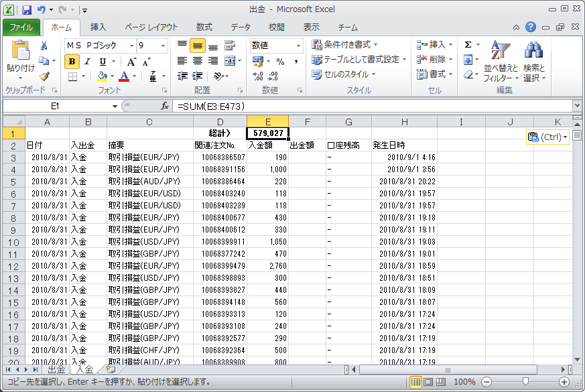This screenshot has width=585, height=392.
Task: Toggle Bold formatting button
Action: pos(72,61)
